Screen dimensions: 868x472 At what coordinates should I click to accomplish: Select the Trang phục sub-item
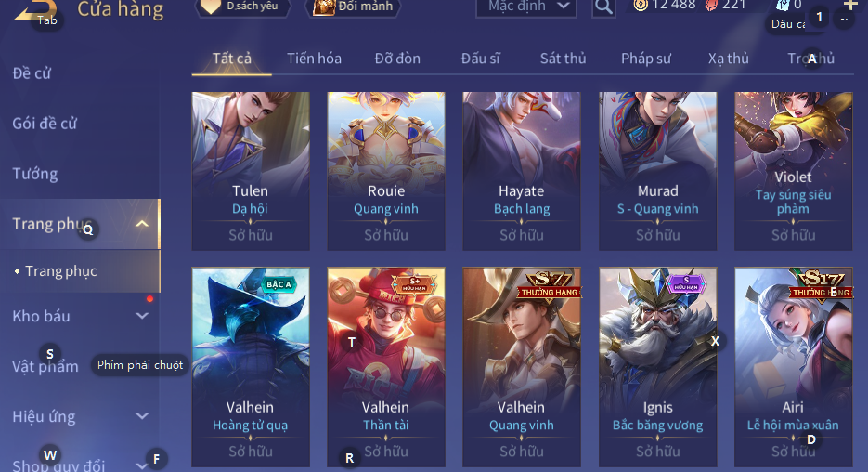(x=61, y=271)
